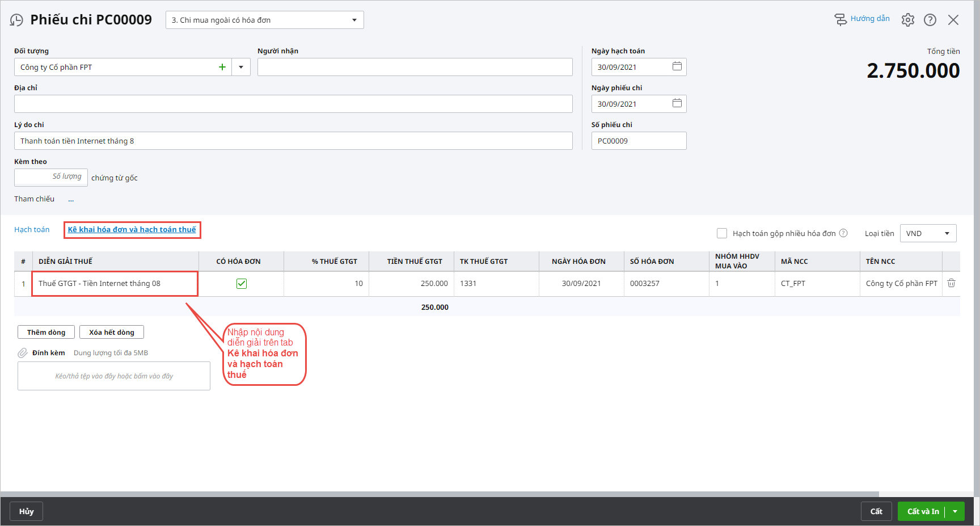Open calendar for Ngày phiếu chi
The width and height of the screenshot is (980, 526).
click(x=677, y=103)
